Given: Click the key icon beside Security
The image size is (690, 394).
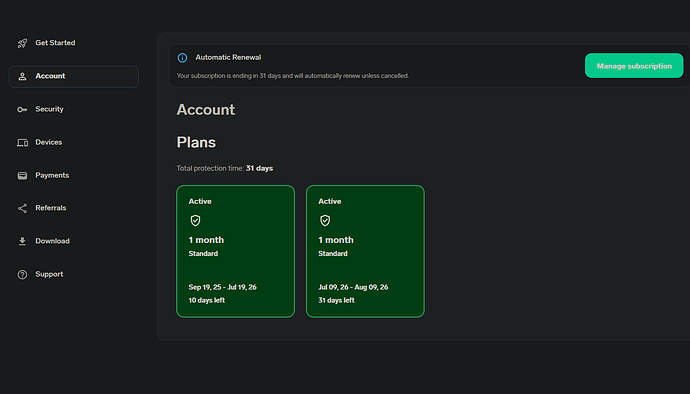Looking at the screenshot, I should coord(22,110).
